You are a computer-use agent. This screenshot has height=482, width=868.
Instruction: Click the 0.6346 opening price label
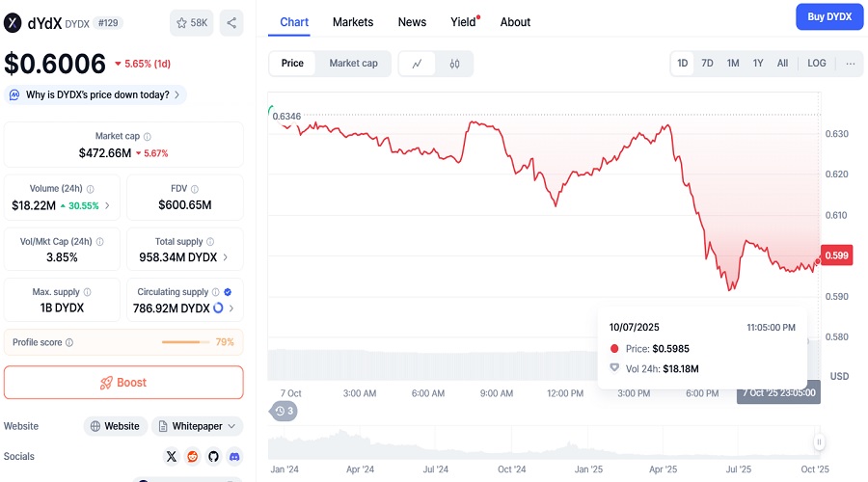[286, 117]
